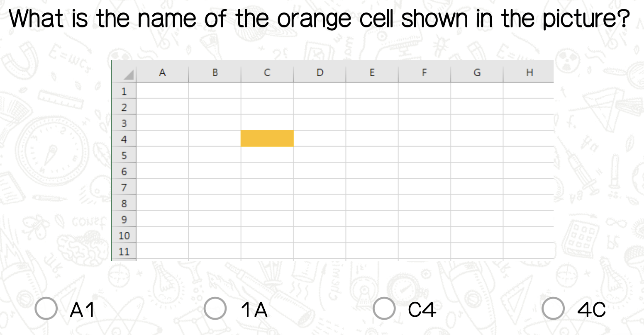Select column header D
The image size is (644, 335).
click(320, 73)
